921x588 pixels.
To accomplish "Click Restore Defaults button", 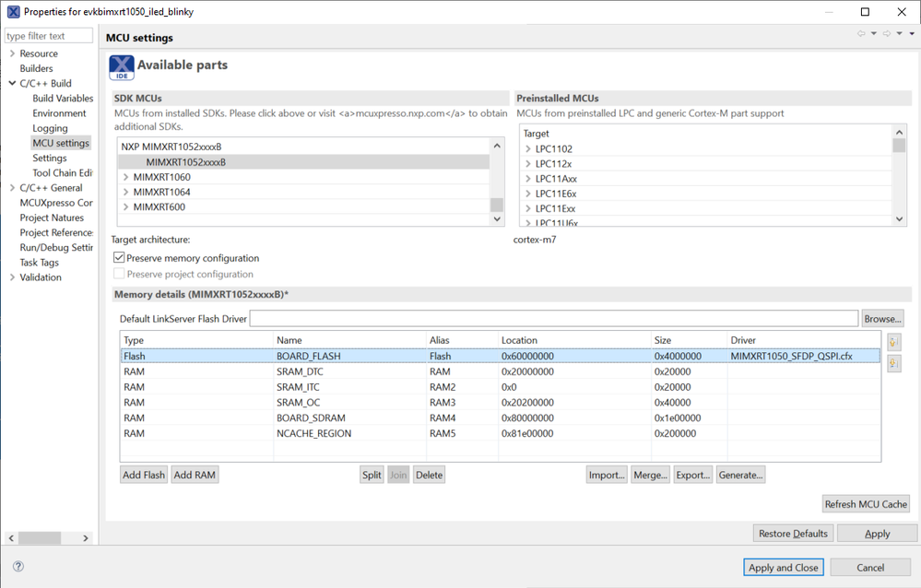I will click(x=793, y=534).
